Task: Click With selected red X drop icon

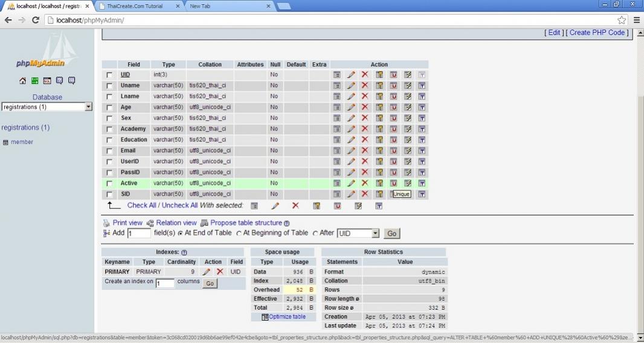Action: [x=295, y=205]
